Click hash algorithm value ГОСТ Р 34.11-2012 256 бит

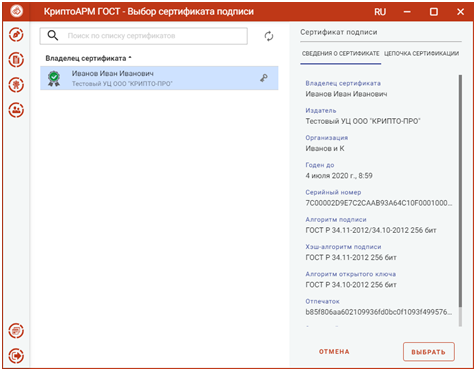click(x=351, y=258)
